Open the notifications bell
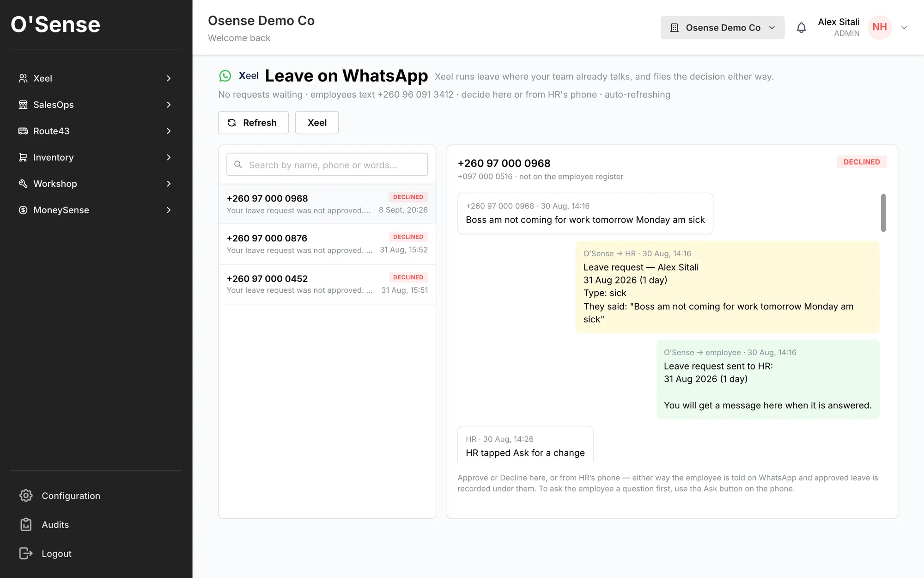 click(x=801, y=28)
